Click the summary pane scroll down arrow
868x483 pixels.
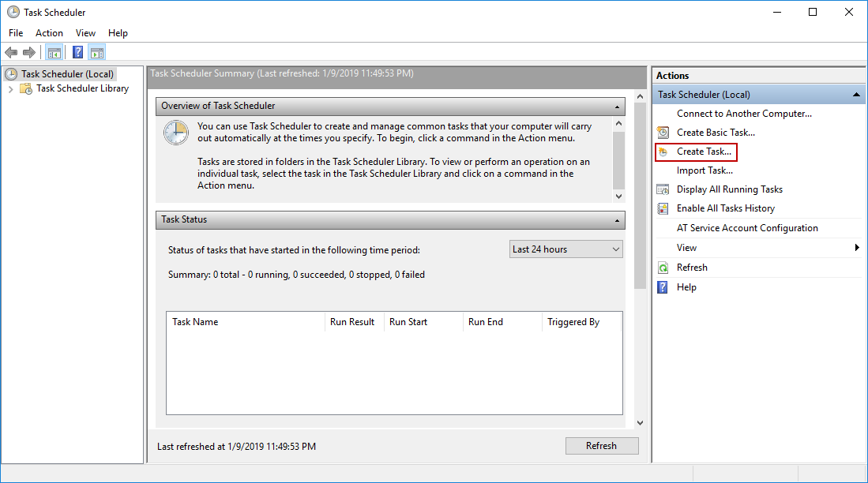click(x=640, y=423)
